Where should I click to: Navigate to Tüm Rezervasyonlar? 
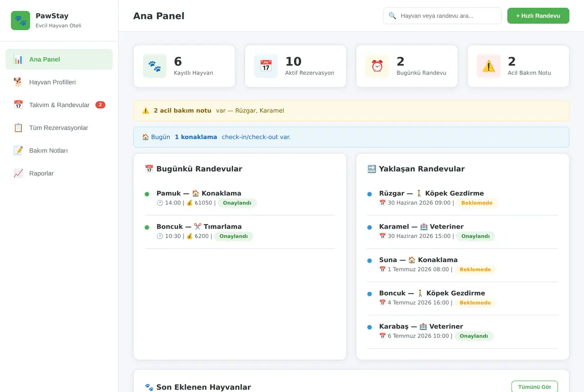pyautogui.click(x=59, y=128)
